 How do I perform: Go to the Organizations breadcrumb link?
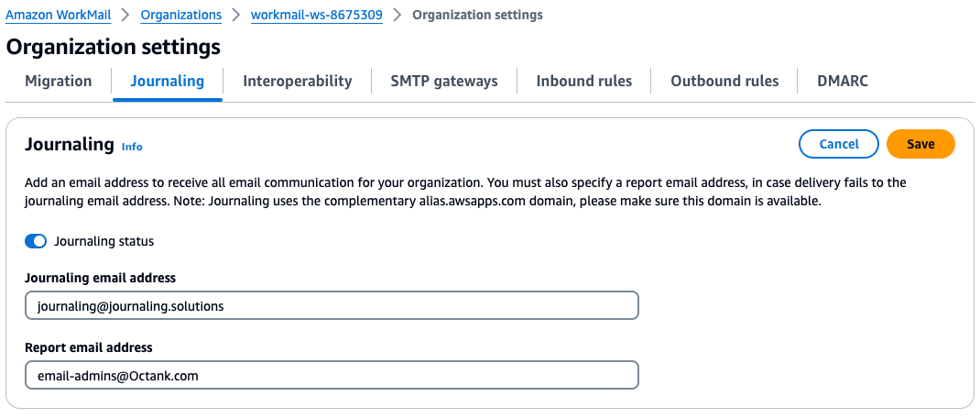click(181, 15)
